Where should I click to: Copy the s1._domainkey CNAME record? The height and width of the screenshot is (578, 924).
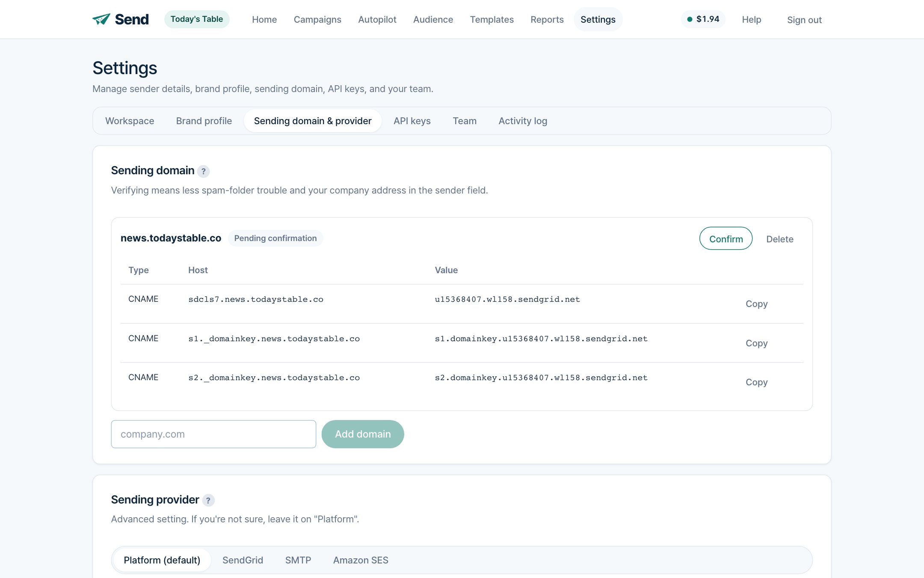pyautogui.click(x=756, y=343)
